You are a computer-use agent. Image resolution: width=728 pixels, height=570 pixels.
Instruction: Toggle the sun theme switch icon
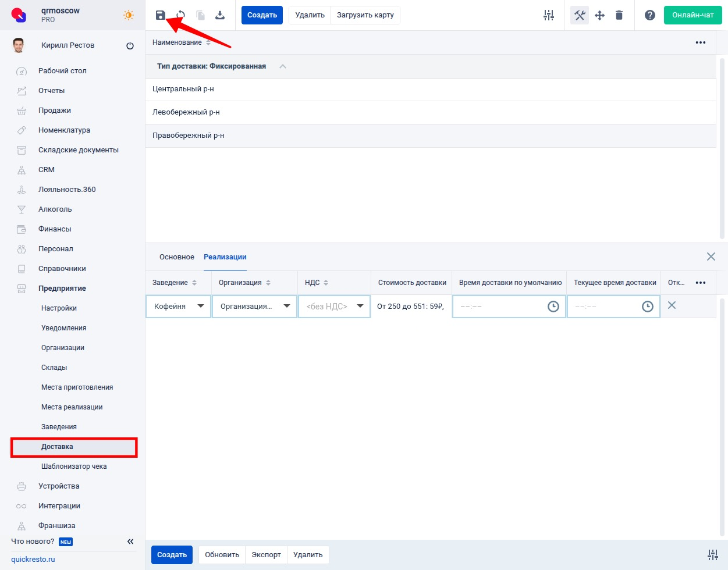tap(129, 15)
